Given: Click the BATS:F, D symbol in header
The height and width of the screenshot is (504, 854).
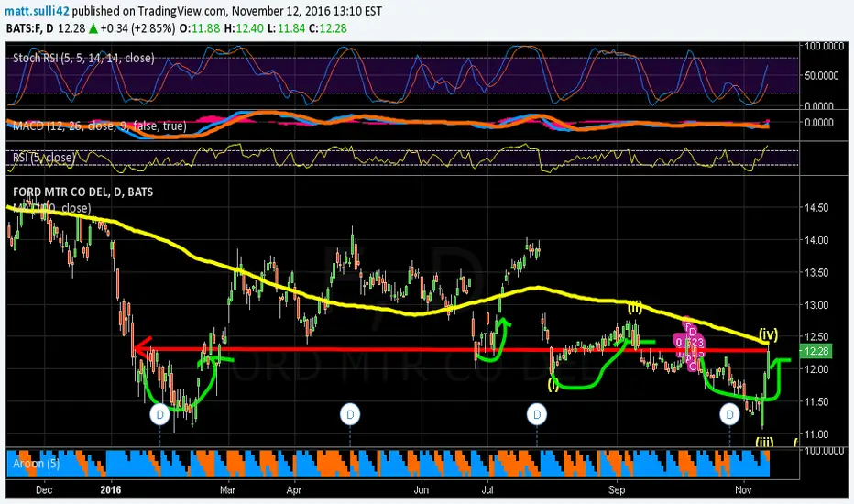Looking at the screenshot, I should coord(30,28).
